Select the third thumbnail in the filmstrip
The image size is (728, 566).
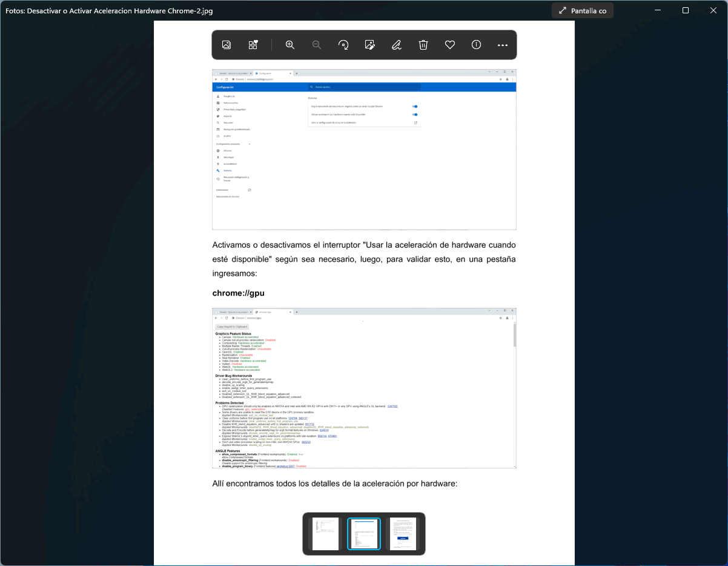tap(403, 534)
